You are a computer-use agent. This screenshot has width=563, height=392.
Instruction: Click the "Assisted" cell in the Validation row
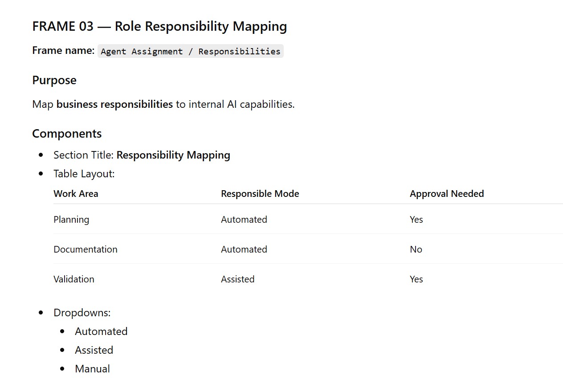tap(238, 279)
